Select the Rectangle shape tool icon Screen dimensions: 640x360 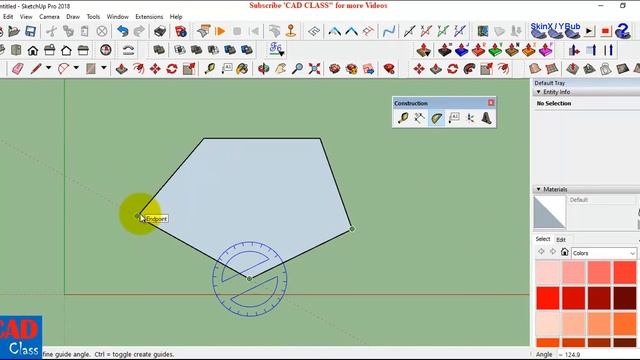pyautogui.click(x=91, y=69)
